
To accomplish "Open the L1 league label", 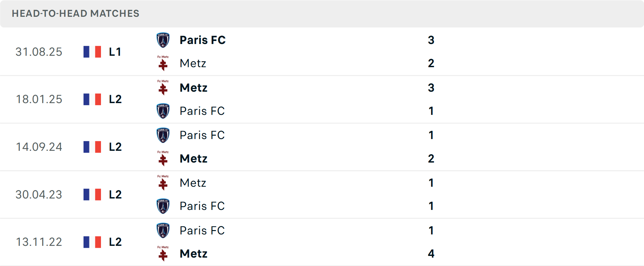I will coord(115,52).
